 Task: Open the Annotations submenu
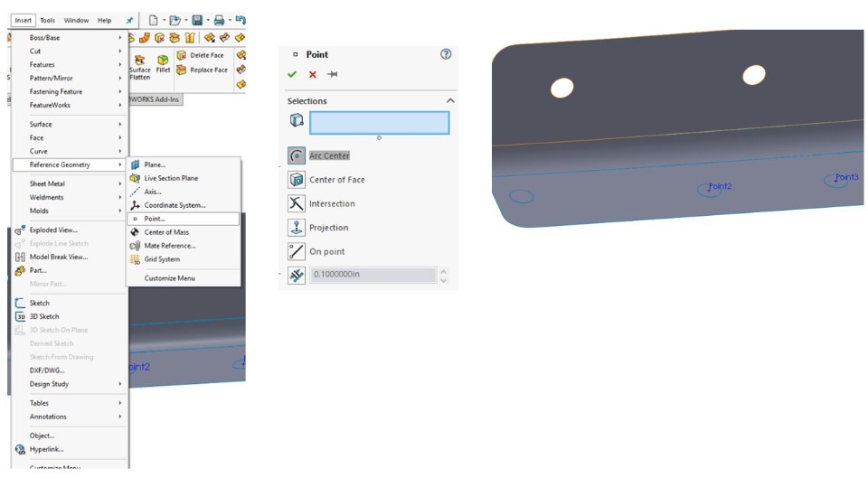click(70, 417)
